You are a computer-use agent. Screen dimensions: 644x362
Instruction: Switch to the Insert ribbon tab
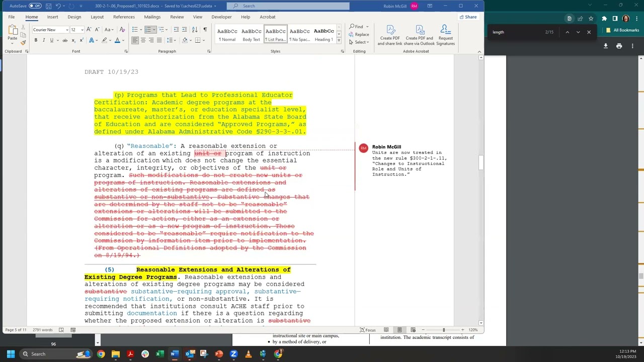coord(52,17)
